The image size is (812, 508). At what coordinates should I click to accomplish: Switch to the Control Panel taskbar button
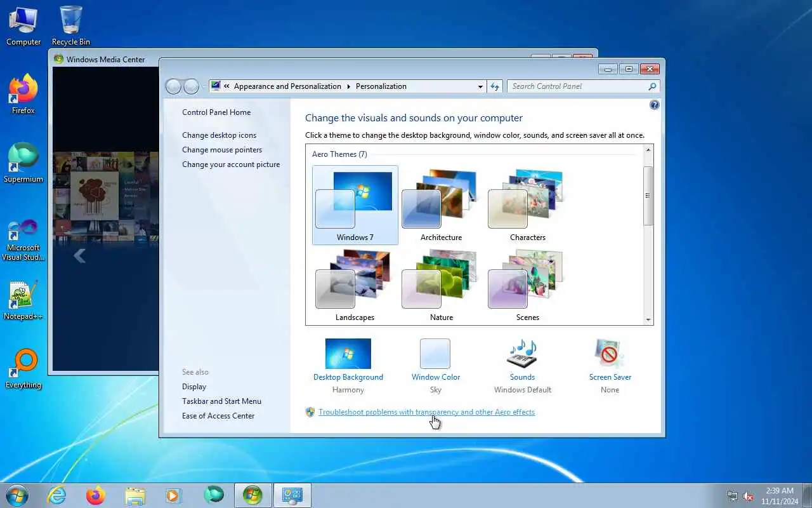click(x=292, y=495)
